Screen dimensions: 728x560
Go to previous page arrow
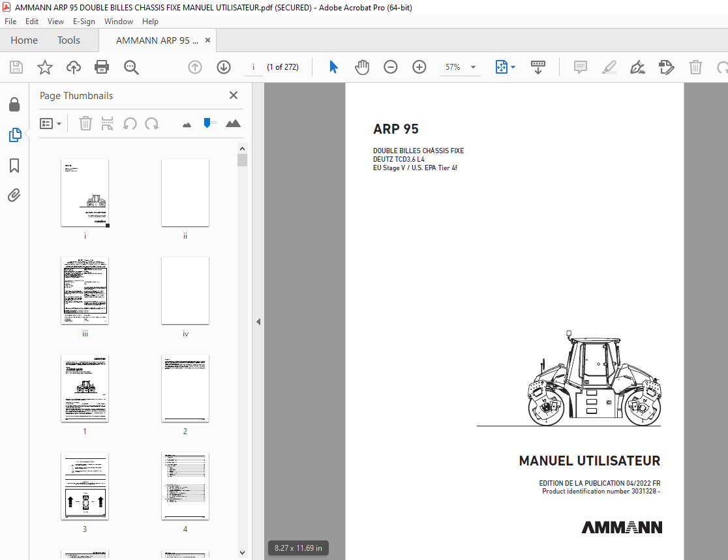195,67
